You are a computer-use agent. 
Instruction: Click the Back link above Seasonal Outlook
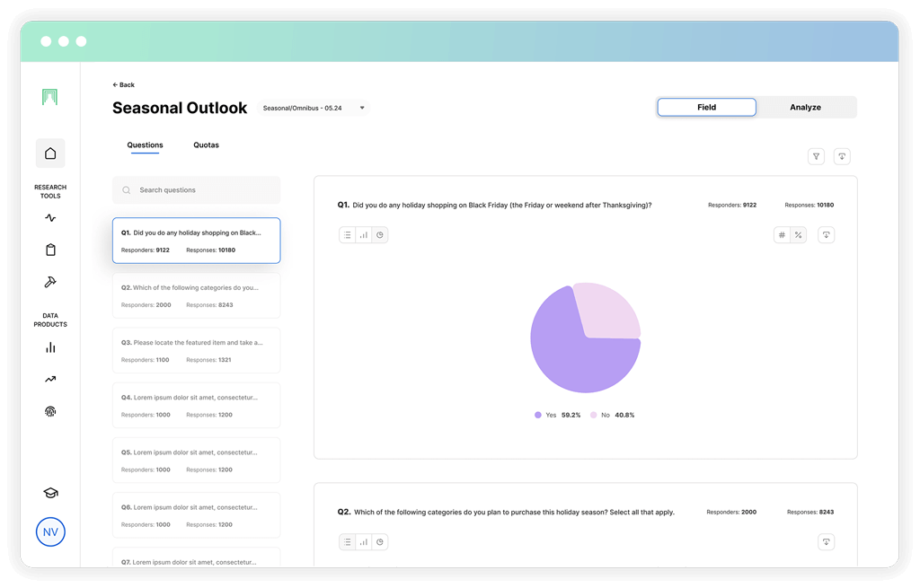coord(123,84)
